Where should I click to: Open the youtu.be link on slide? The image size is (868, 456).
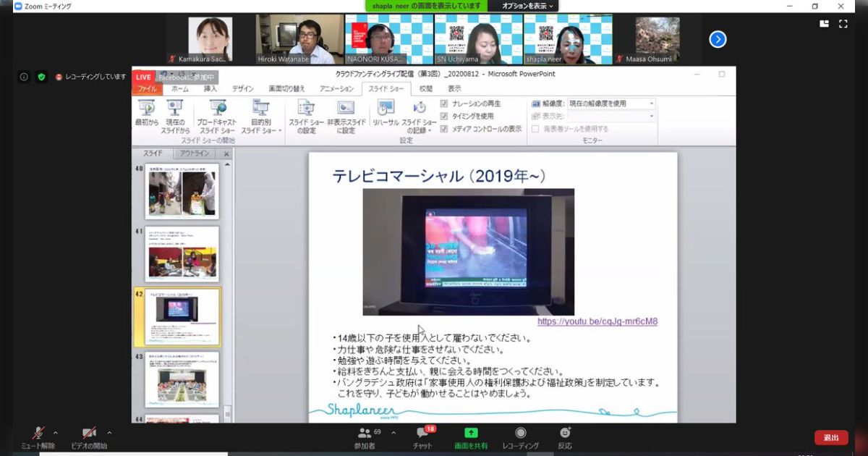coord(597,321)
